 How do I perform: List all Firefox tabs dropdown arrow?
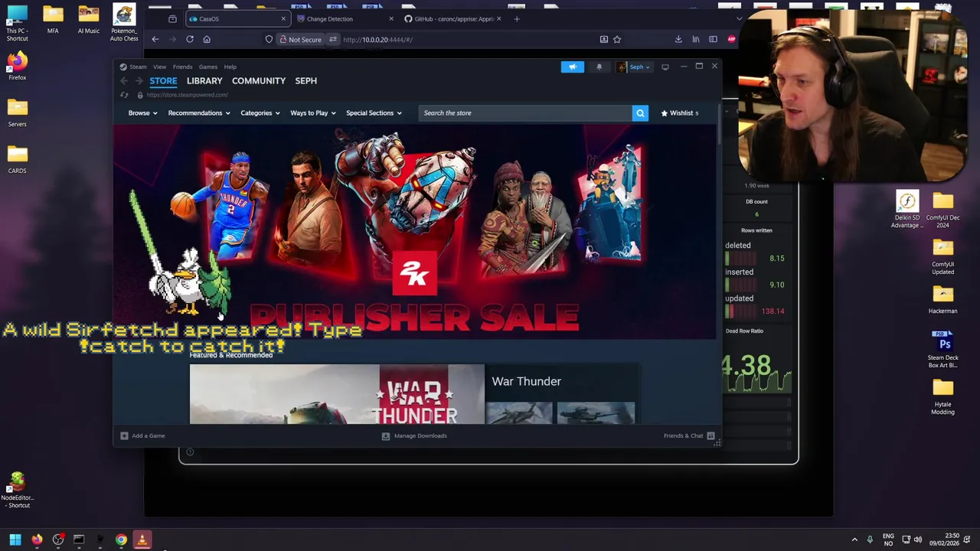pos(739,18)
